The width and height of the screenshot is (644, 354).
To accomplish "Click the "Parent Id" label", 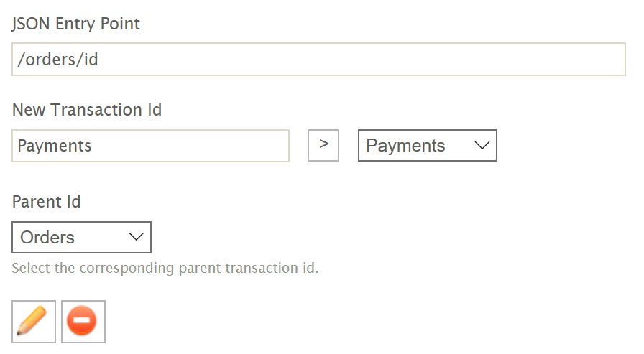I will click(x=47, y=202).
